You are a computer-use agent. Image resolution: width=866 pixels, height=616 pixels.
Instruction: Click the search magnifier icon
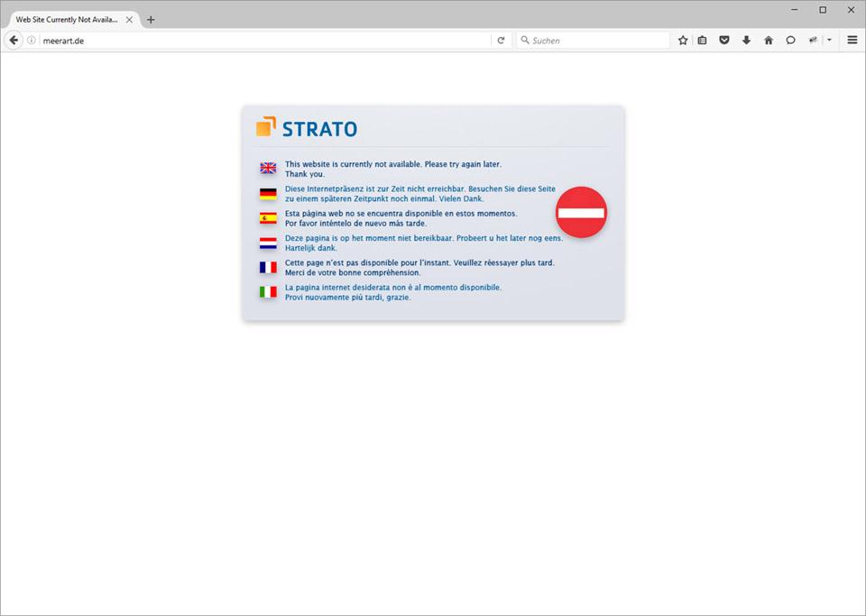pos(525,41)
